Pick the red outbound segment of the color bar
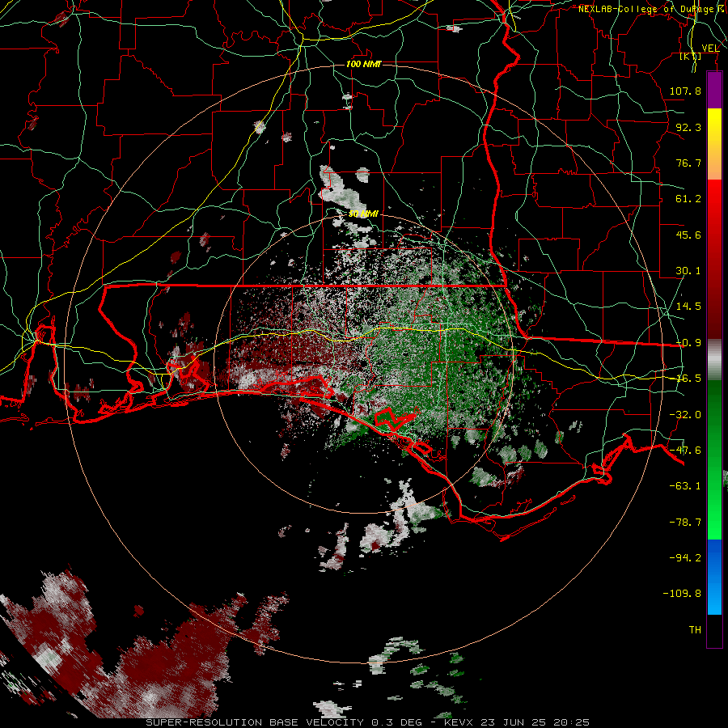 click(714, 259)
